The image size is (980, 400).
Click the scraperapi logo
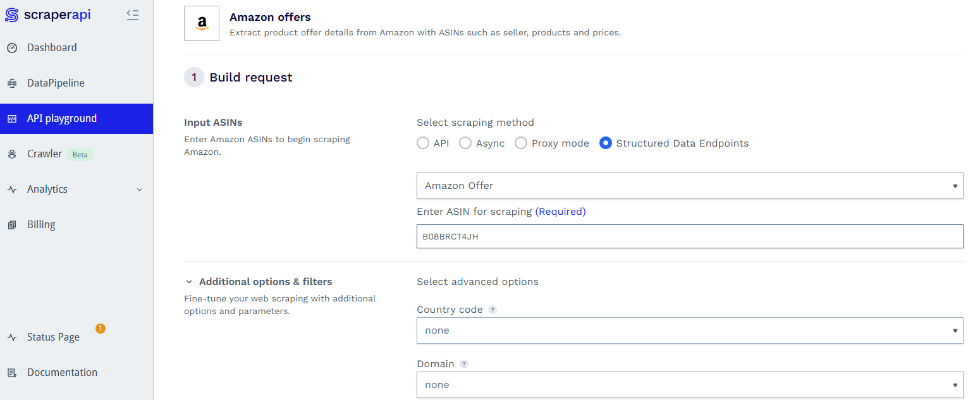(47, 14)
